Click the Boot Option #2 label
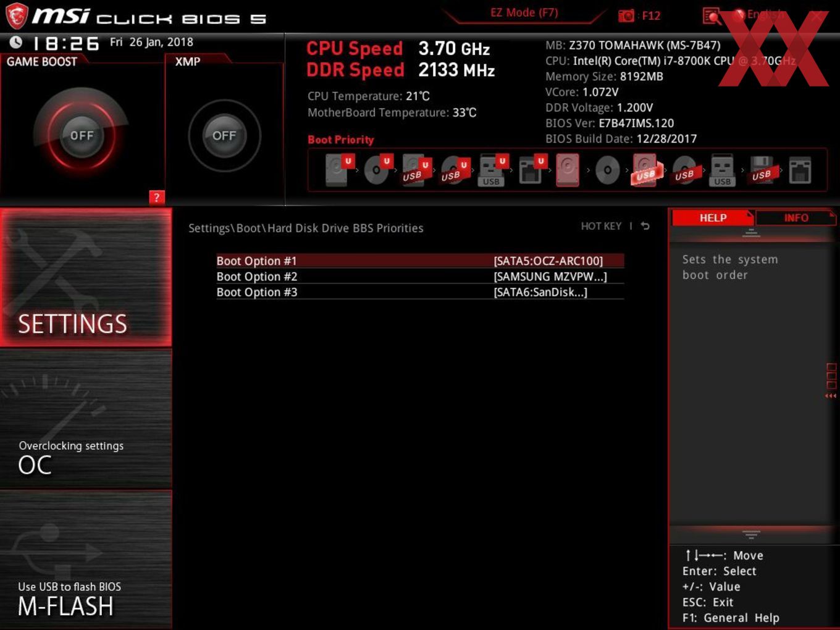The image size is (840, 630). click(x=257, y=276)
